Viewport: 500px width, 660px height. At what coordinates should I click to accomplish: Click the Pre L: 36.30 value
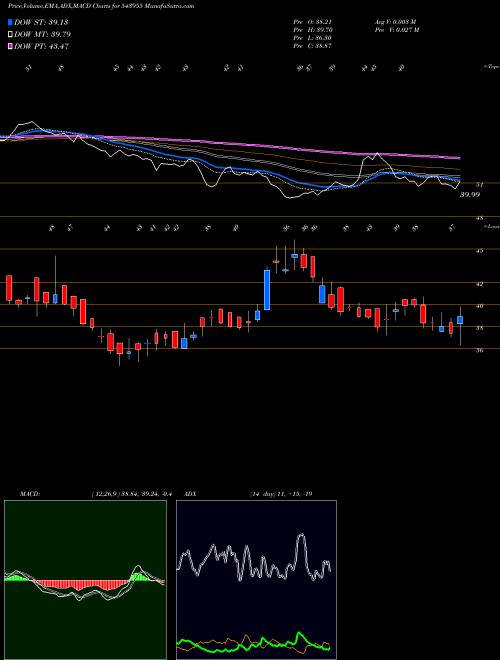click(x=313, y=38)
